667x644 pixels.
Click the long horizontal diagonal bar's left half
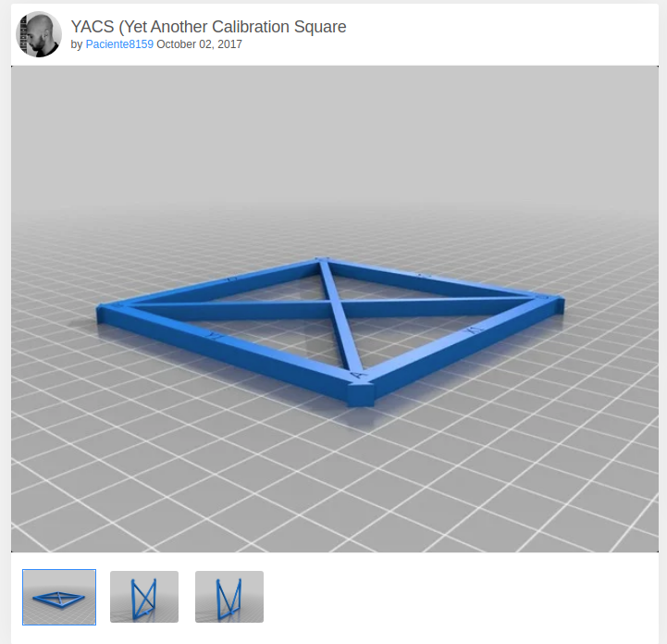click(226, 308)
